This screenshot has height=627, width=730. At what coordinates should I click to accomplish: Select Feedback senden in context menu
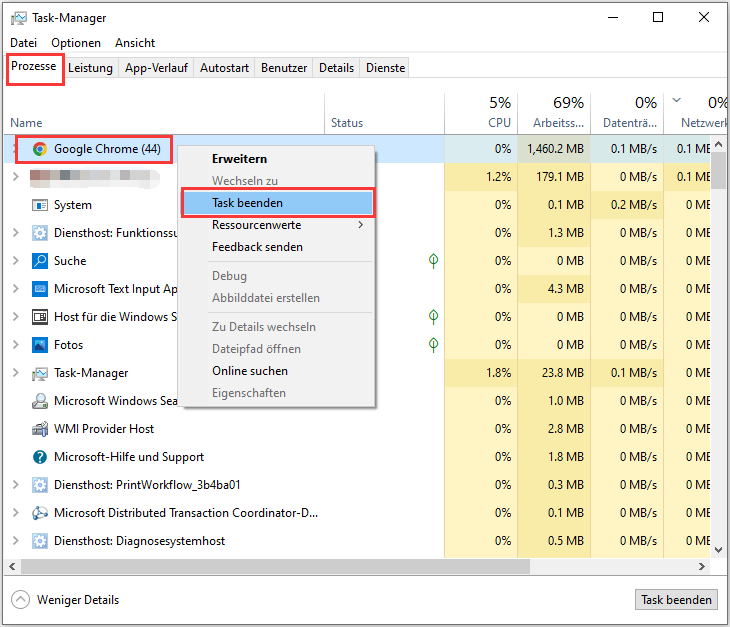point(278,247)
